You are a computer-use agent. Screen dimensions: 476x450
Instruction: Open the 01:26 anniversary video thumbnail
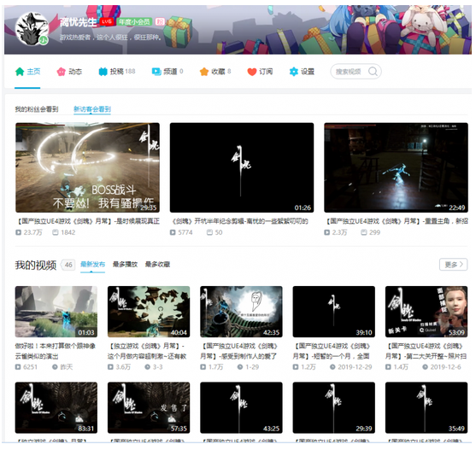[x=242, y=167]
